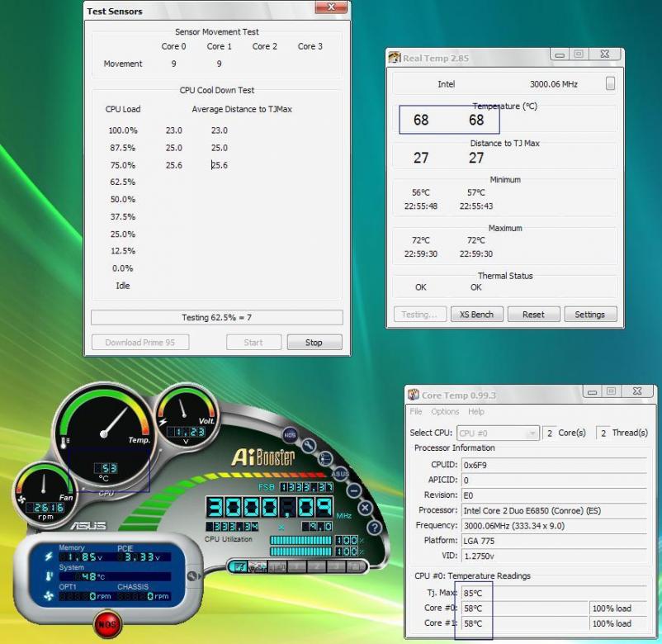
Task: Close AI Booster with the round X icon
Action: [x=366, y=508]
